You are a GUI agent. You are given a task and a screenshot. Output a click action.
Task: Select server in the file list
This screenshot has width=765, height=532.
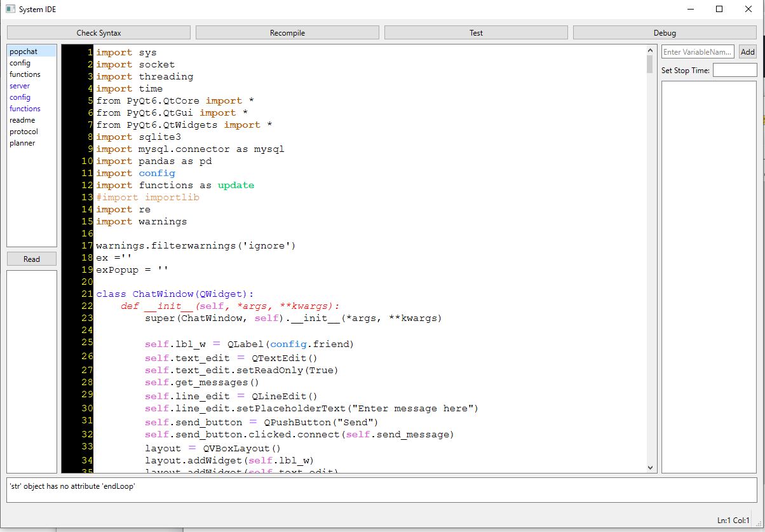coord(32,86)
